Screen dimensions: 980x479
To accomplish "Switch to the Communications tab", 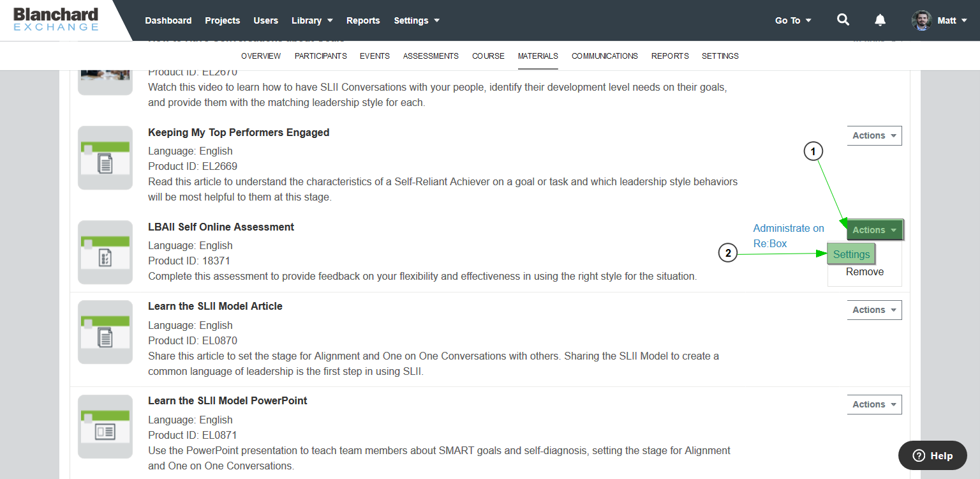I will point(605,56).
